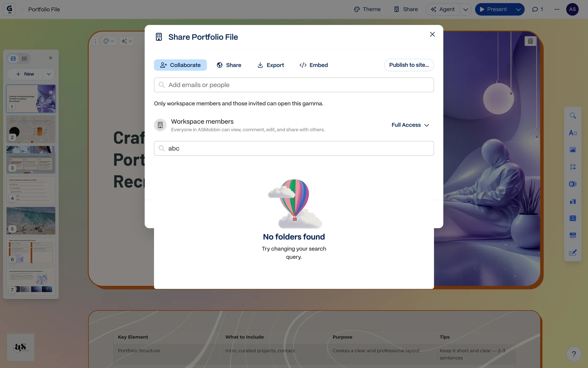Switch to the Embed tab
Viewport: 588px width, 368px height.
point(314,65)
